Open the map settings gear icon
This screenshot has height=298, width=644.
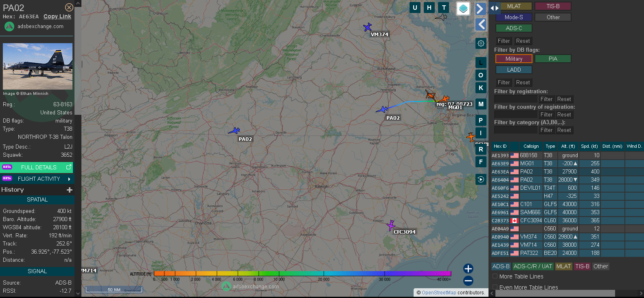[x=481, y=43]
